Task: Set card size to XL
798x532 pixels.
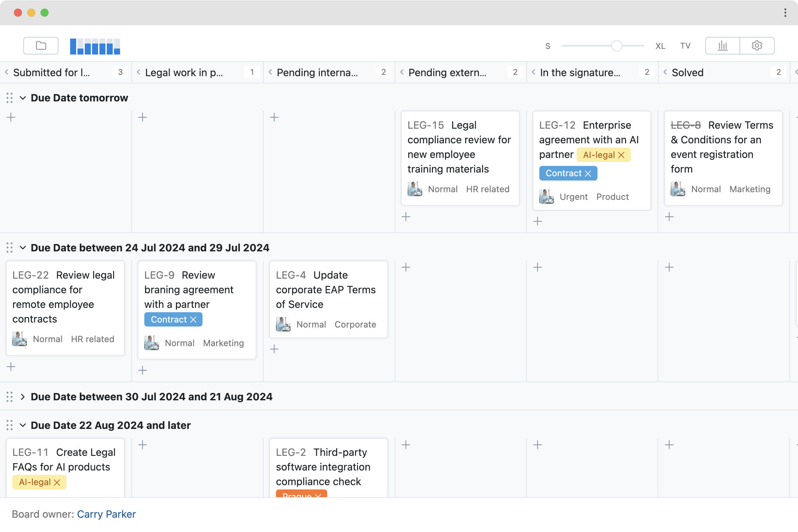Action: [x=660, y=46]
